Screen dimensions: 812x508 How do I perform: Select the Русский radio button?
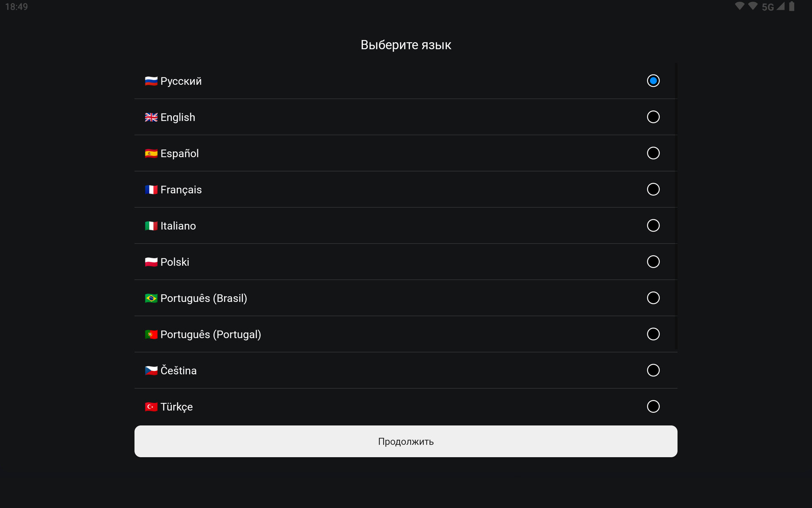pos(653,81)
